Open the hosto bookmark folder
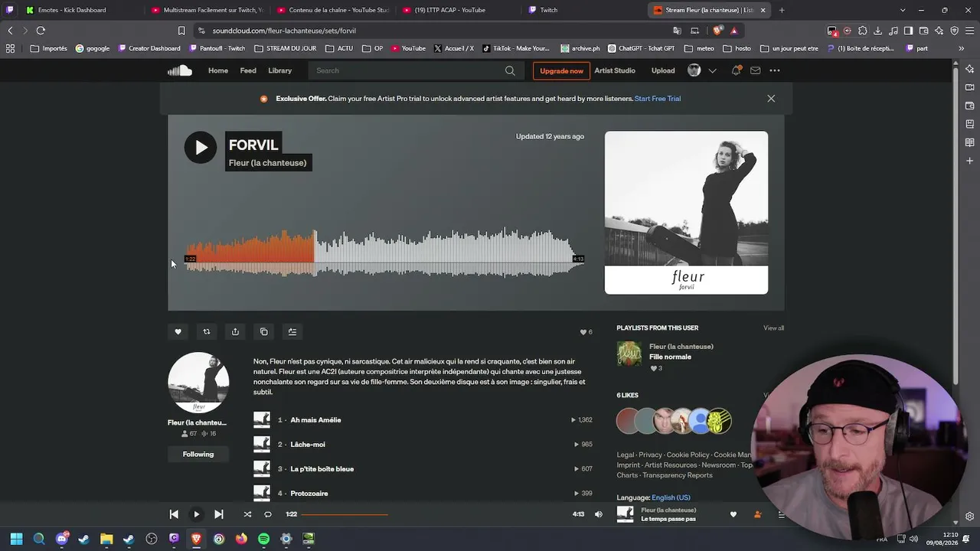The width and height of the screenshot is (980, 551). [x=737, y=48]
